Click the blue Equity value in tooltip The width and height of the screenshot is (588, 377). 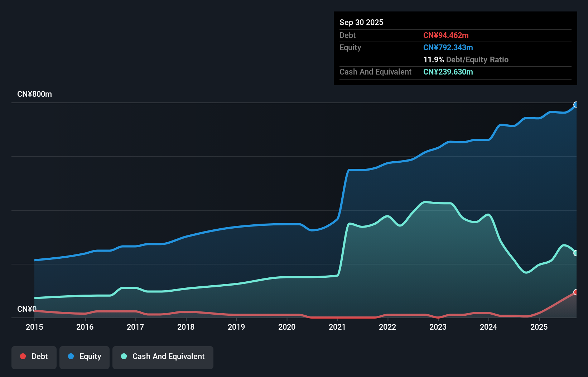click(x=448, y=47)
